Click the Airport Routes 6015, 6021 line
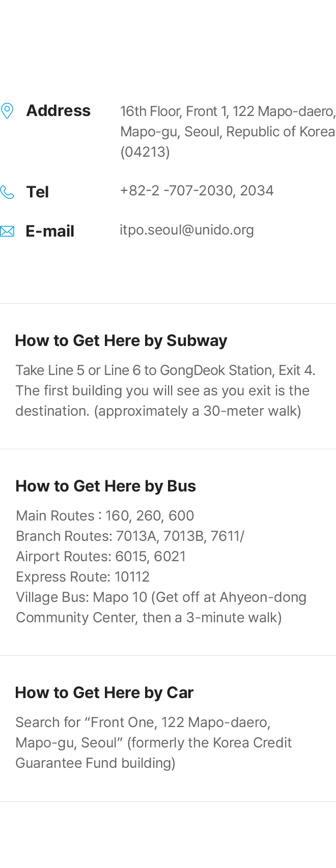 (101, 557)
